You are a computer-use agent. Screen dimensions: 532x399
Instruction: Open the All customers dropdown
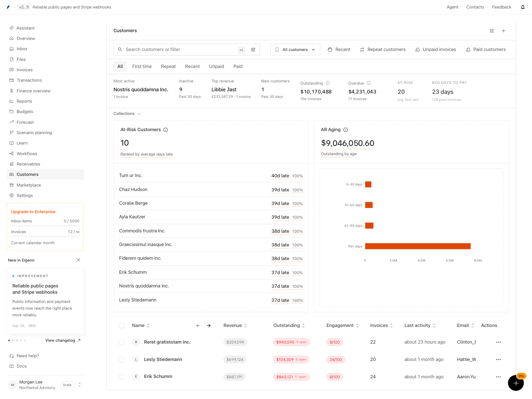(x=295, y=50)
